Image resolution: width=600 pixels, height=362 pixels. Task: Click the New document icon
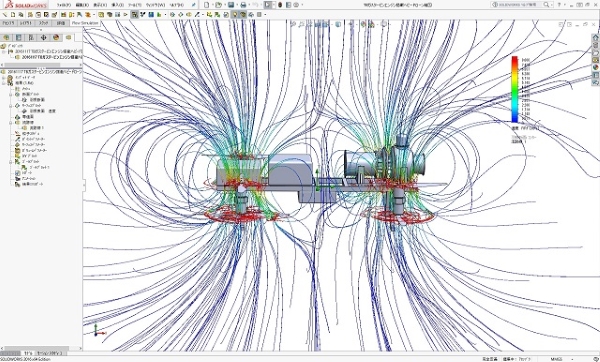pos(207,5)
